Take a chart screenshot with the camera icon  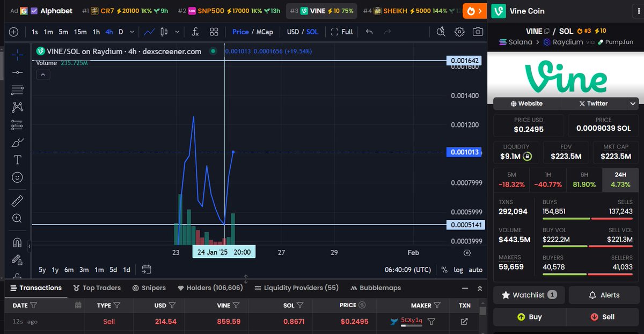tap(478, 32)
